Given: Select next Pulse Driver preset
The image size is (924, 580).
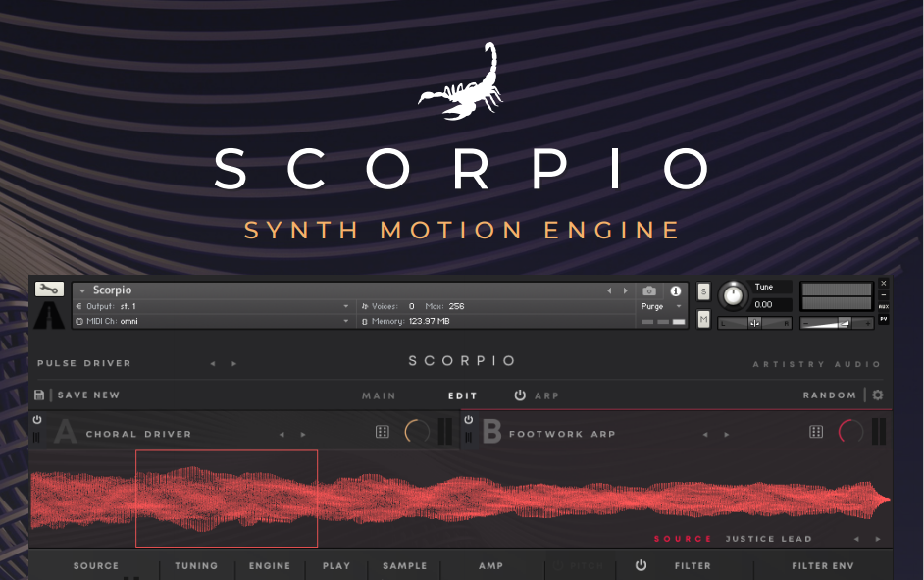Looking at the screenshot, I should [x=234, y=364].
